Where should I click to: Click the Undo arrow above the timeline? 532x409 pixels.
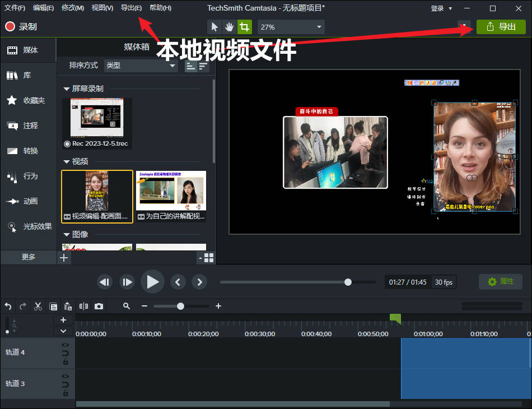[8, 306]
